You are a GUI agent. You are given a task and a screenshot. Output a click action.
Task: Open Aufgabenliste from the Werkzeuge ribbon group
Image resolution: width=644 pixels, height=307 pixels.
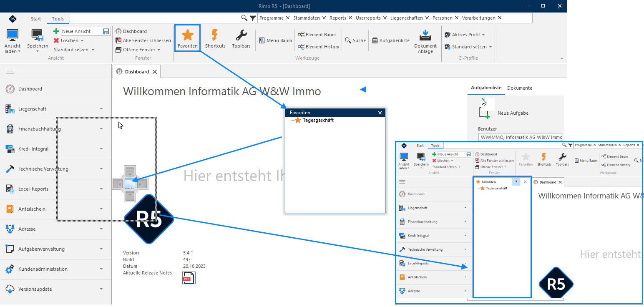(391, 40)
